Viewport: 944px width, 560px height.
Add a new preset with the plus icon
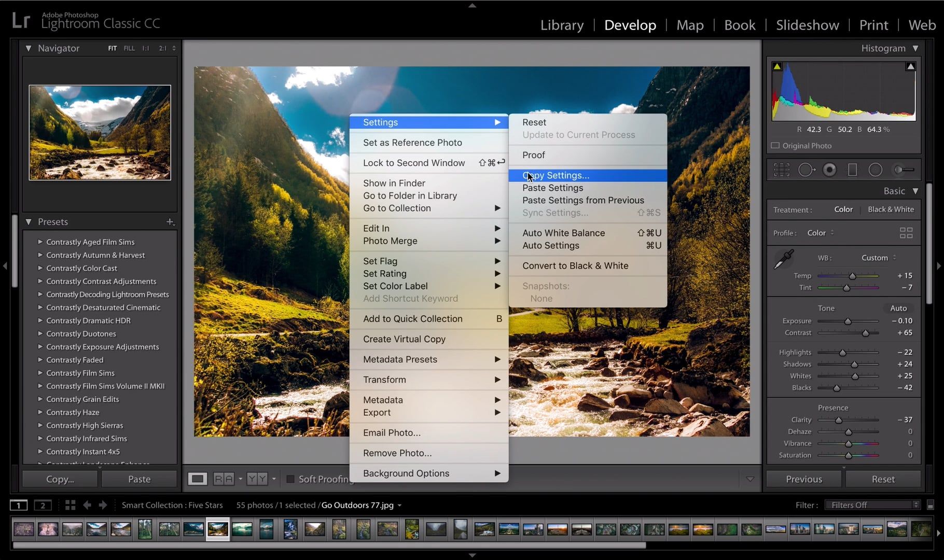click(x=170, y=222)
